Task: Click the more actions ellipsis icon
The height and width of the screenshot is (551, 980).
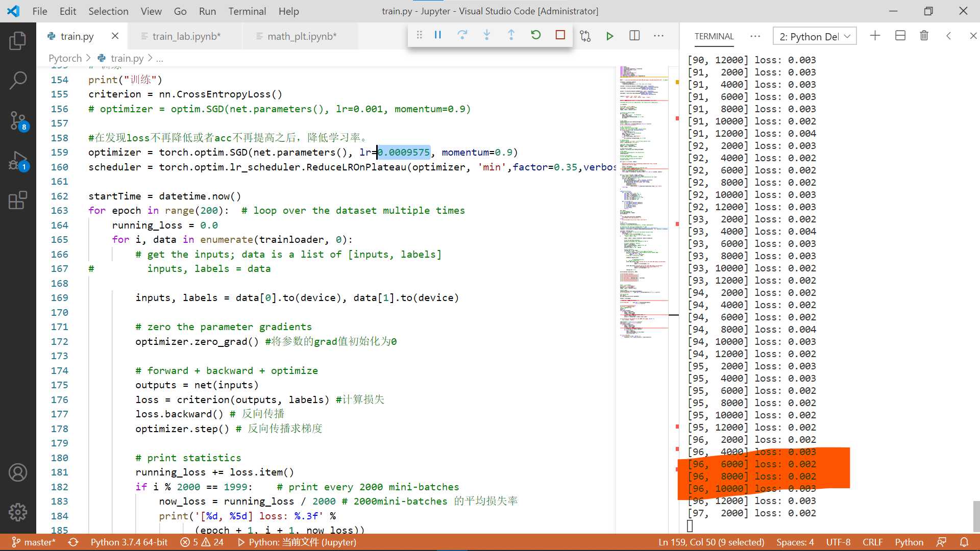Action: pyautogui.click(x=659, y=35)
